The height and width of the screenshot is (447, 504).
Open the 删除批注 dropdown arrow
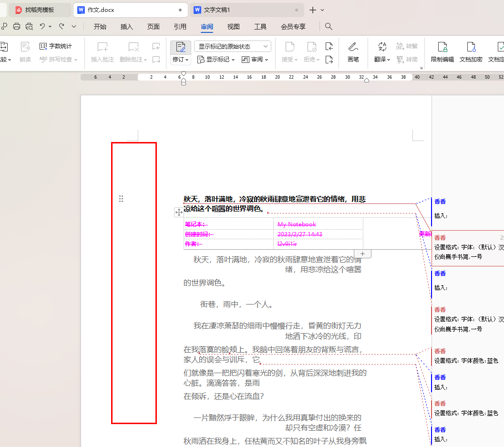click(144, 59)
